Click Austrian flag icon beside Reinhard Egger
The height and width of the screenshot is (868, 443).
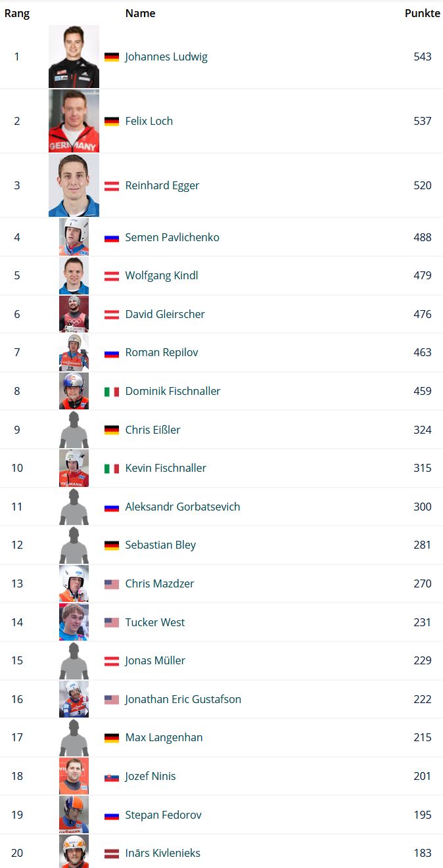click(112, 186)
